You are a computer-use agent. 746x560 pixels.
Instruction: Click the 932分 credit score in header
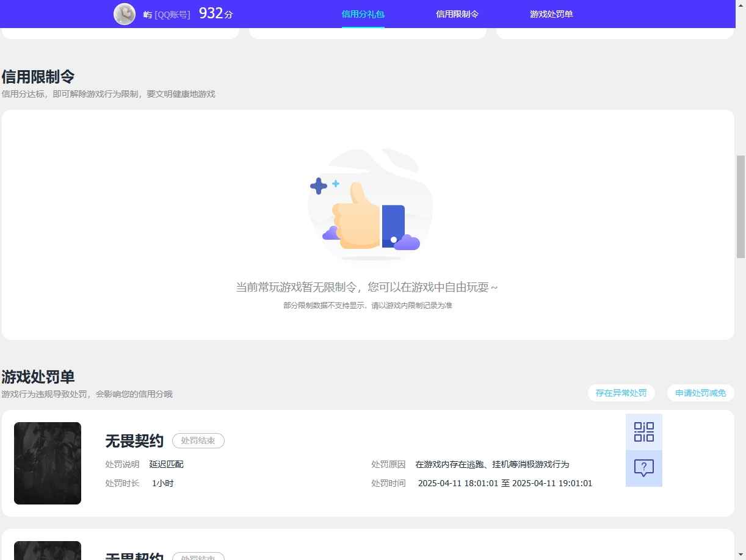point(216,13)
